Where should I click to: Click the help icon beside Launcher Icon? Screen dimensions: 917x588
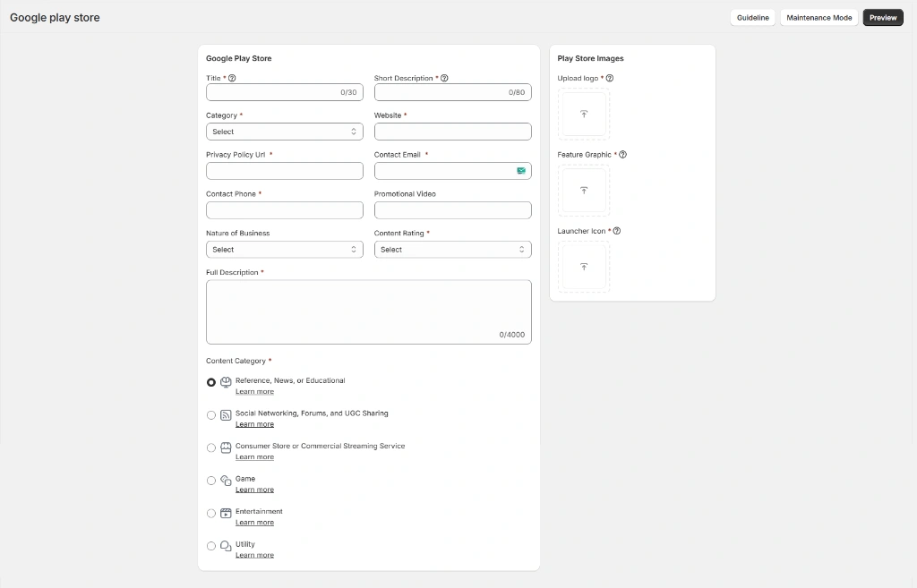point(616,231)
